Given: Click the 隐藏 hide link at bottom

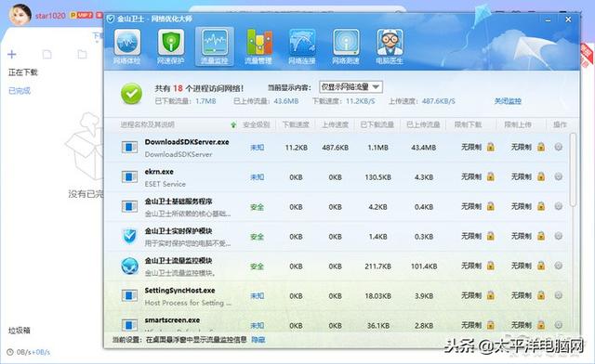Looking at the screenshot, I should pos(258,340).
